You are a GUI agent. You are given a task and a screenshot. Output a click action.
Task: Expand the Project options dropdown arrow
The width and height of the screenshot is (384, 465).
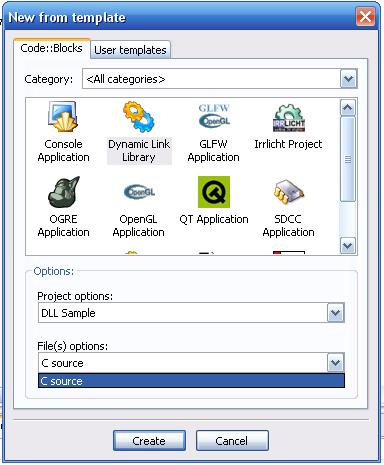click(335, 313)
